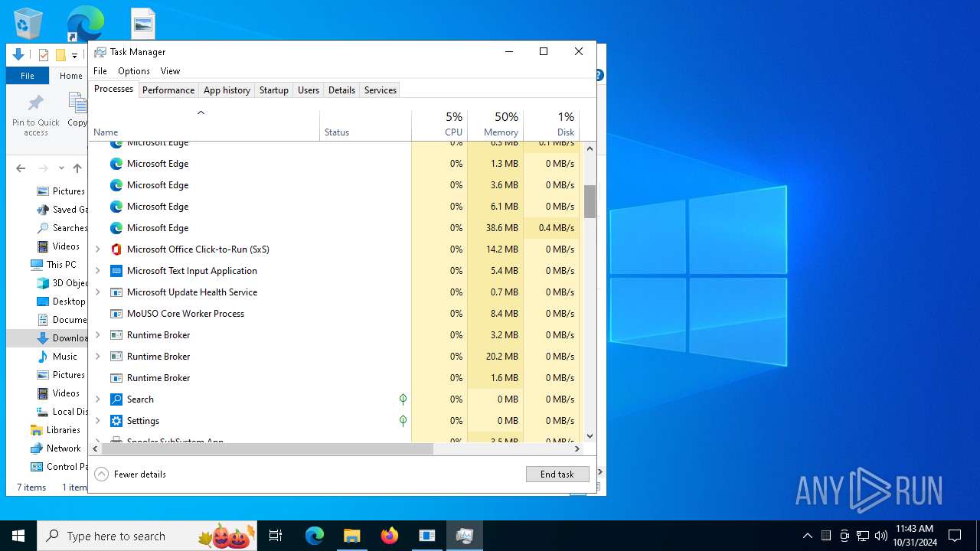Click Edge icon in 38.6 MB row
The image size is (980, 551).
pos(116,228)
